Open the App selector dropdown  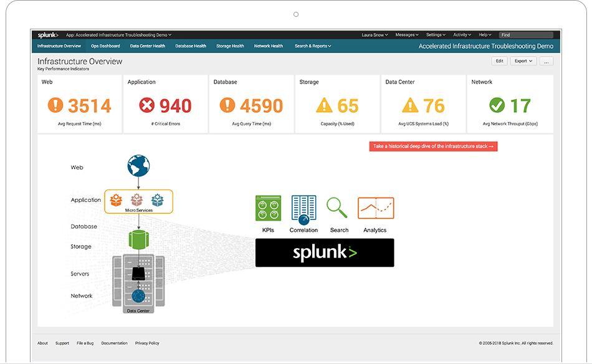click(118, 35)
